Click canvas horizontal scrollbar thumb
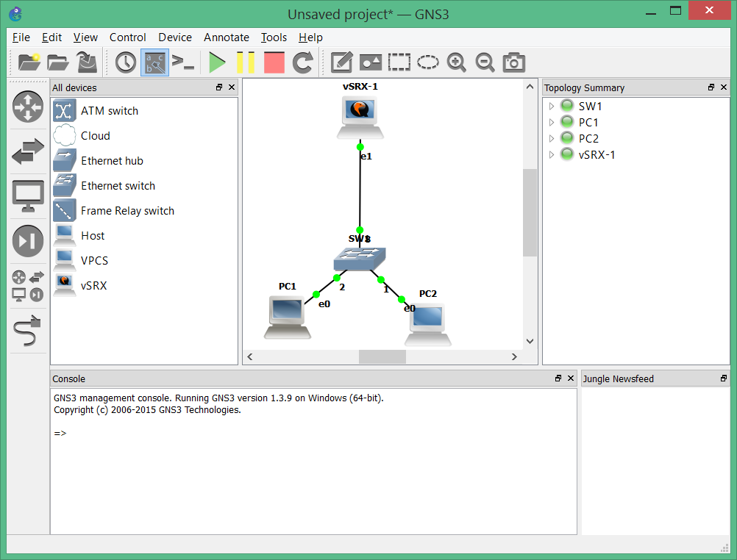Viewport: 737px width, 560px height. coord(382,356)
